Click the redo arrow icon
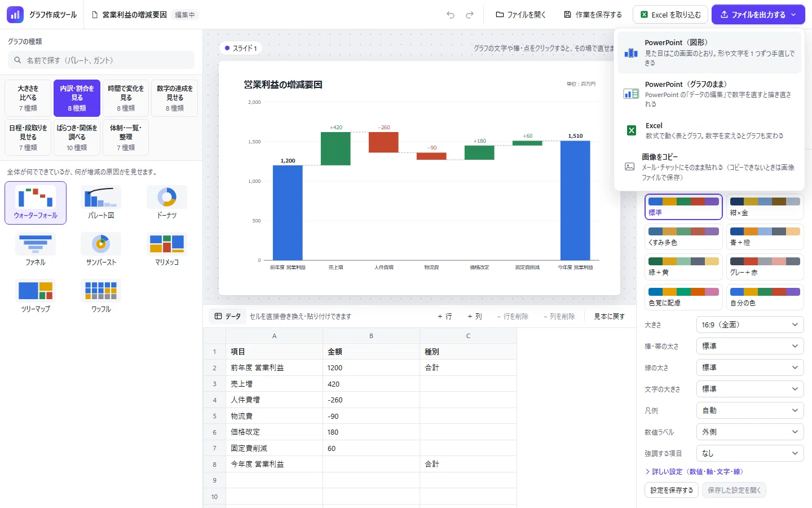Image resolution: width=812 pixels, height=508 pixels. tap(470, 15)
